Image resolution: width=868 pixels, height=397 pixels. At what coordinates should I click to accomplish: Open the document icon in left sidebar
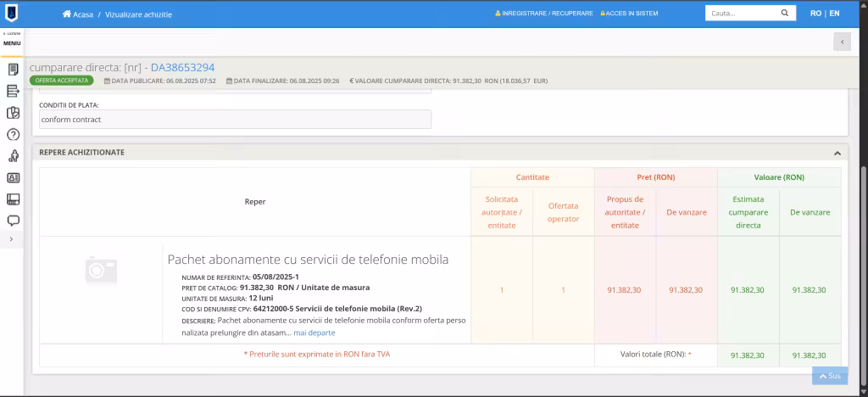pyautogui.click(x=13, y=70)
